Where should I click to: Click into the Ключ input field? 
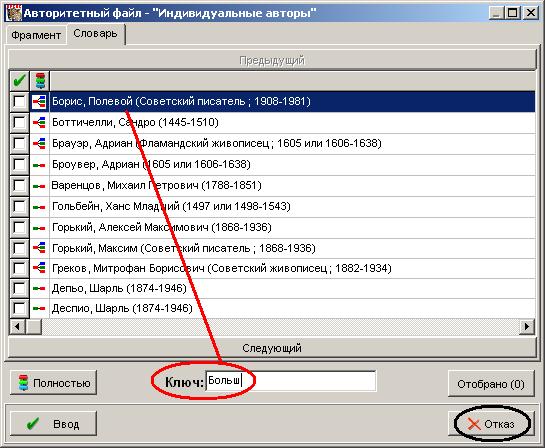291,381
